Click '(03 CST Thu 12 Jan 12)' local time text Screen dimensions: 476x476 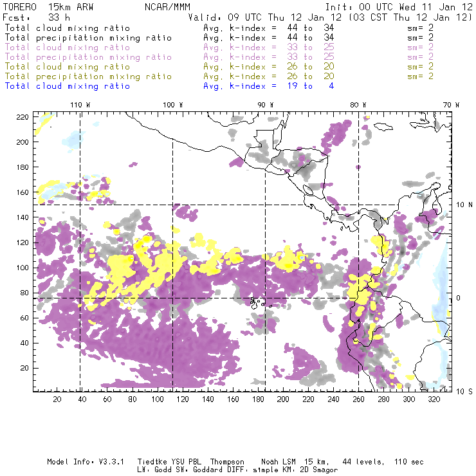tap(410, 17)
